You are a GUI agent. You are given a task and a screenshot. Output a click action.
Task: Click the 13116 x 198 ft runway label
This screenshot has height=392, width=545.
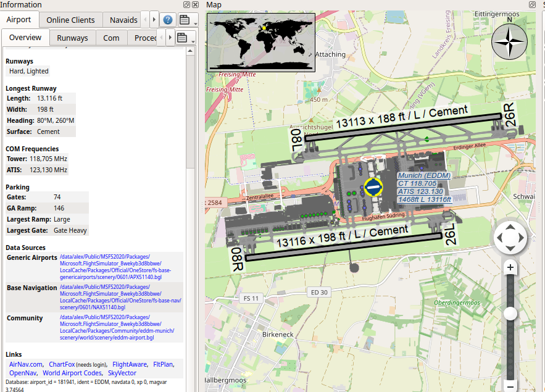point(342,236)
